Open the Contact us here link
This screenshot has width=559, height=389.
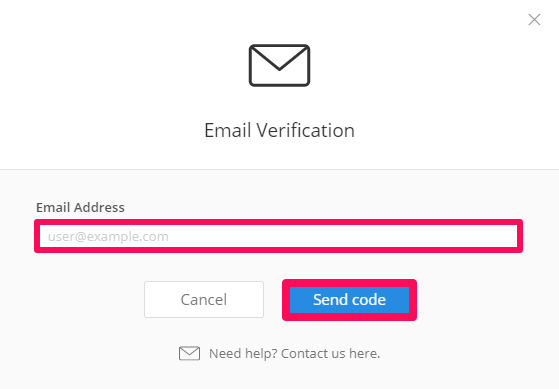(330, 354)
